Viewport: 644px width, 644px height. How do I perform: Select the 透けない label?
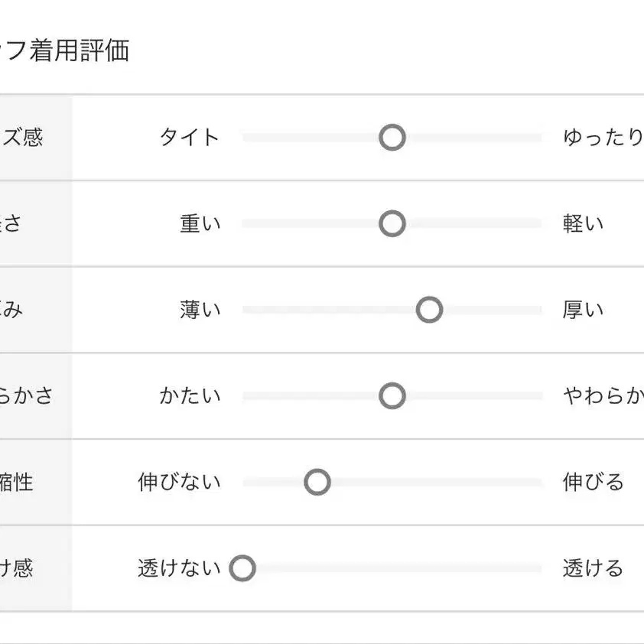click(x=179, y=568)
